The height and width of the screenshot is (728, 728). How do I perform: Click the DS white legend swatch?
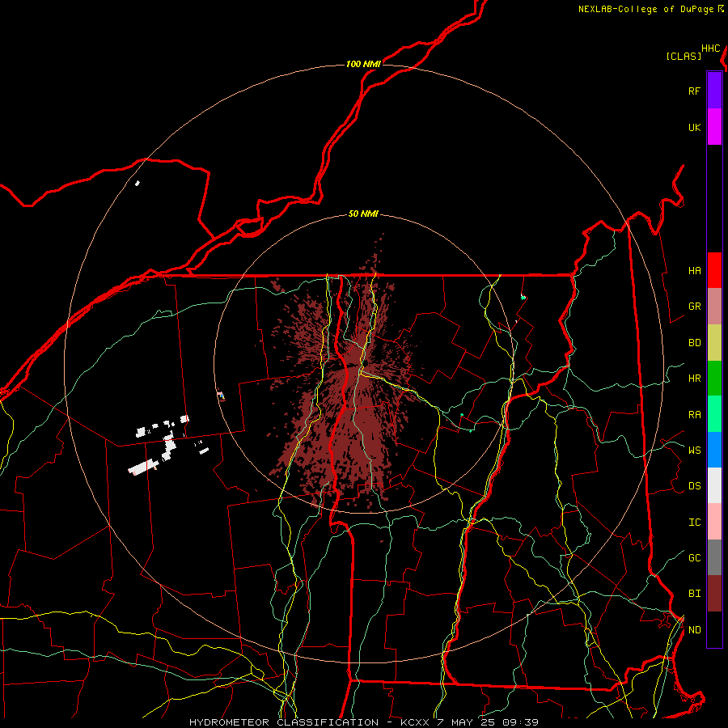pos(714,485)
